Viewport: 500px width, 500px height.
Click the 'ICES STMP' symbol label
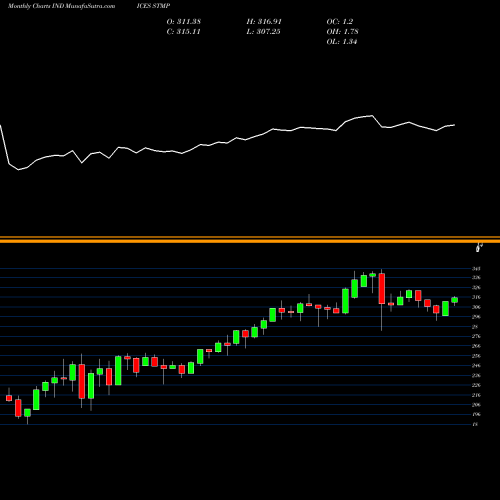click(x=153, y=6)
